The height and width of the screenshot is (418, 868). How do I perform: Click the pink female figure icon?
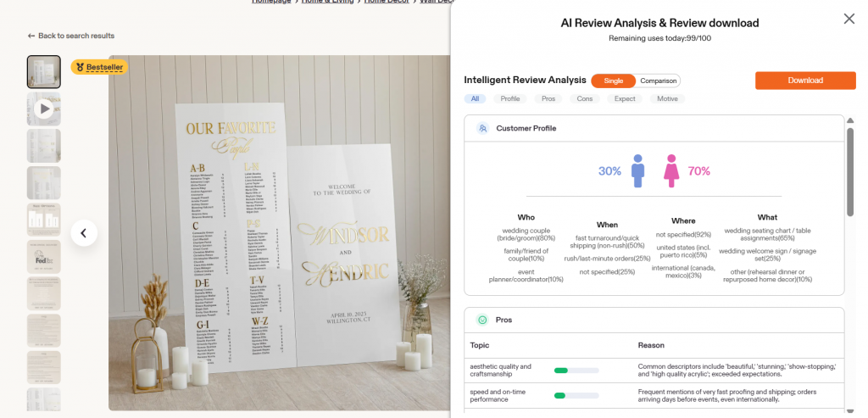(x=671, y=171)
